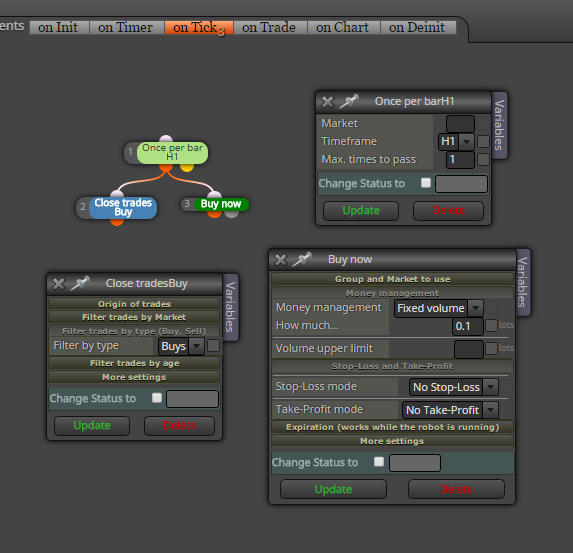Viewport: 573px width, 553px height.
Task: Switch to the on Init tab
Action: [x=58, y=27]
